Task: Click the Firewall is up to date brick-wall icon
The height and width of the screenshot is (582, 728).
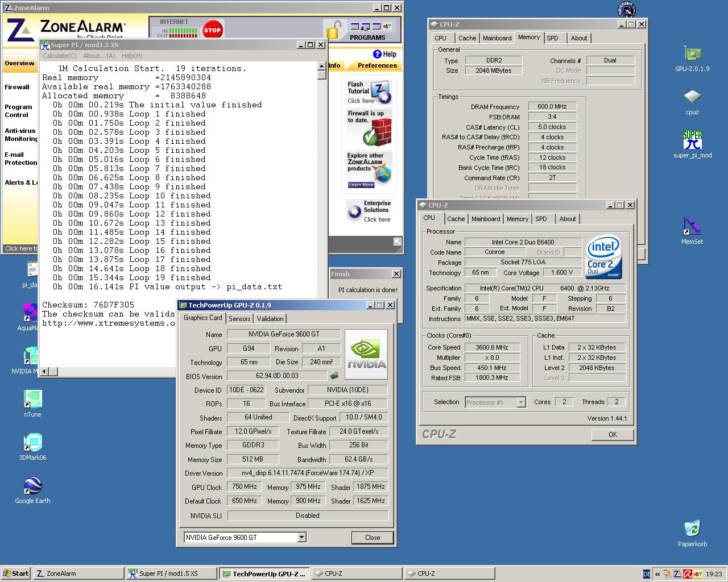Action: [378, 132]
